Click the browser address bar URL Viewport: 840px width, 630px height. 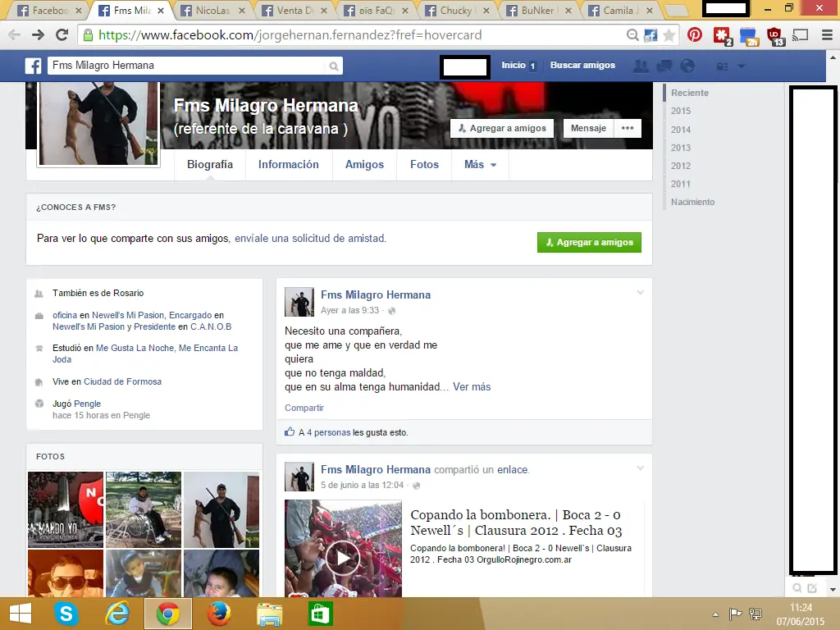coord(290,35)
